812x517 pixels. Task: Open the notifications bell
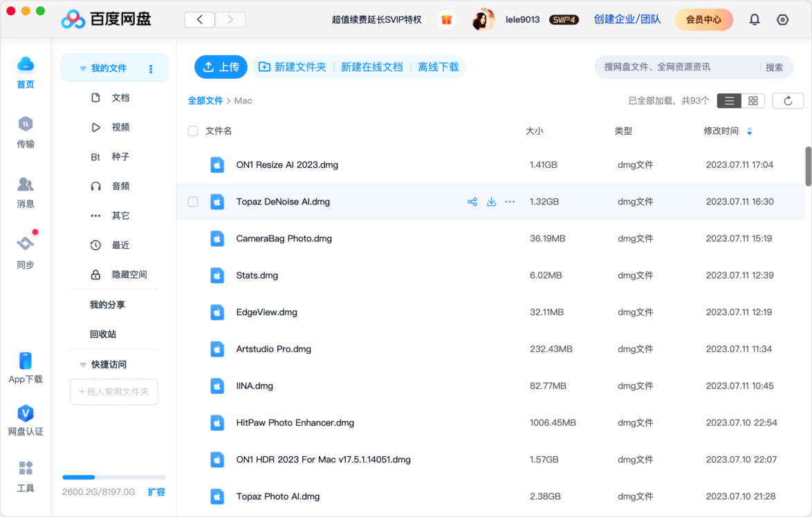(x=755, y=19)
